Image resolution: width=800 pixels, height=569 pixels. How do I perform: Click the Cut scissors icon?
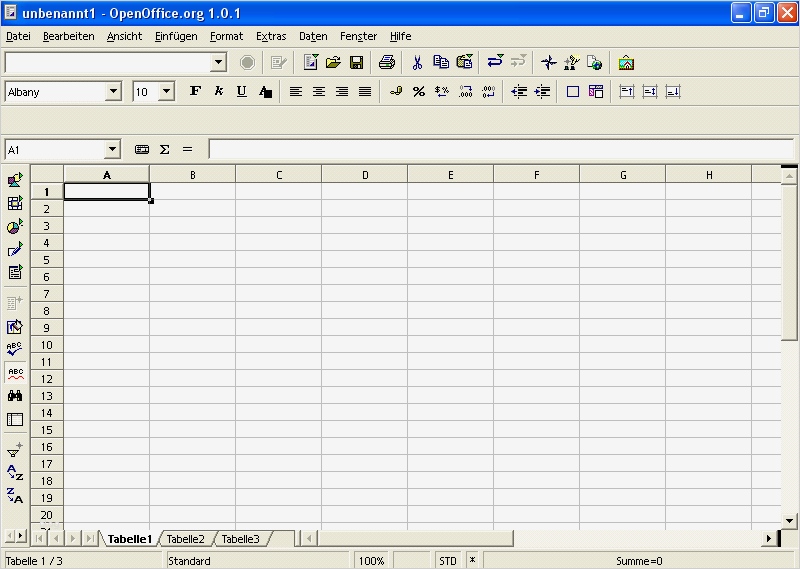click(x=417, y=63)
